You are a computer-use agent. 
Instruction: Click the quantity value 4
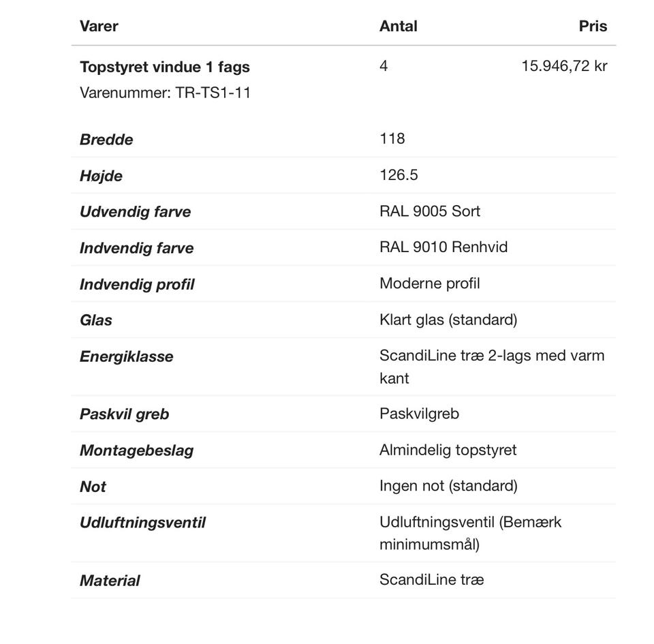(384, 66)
